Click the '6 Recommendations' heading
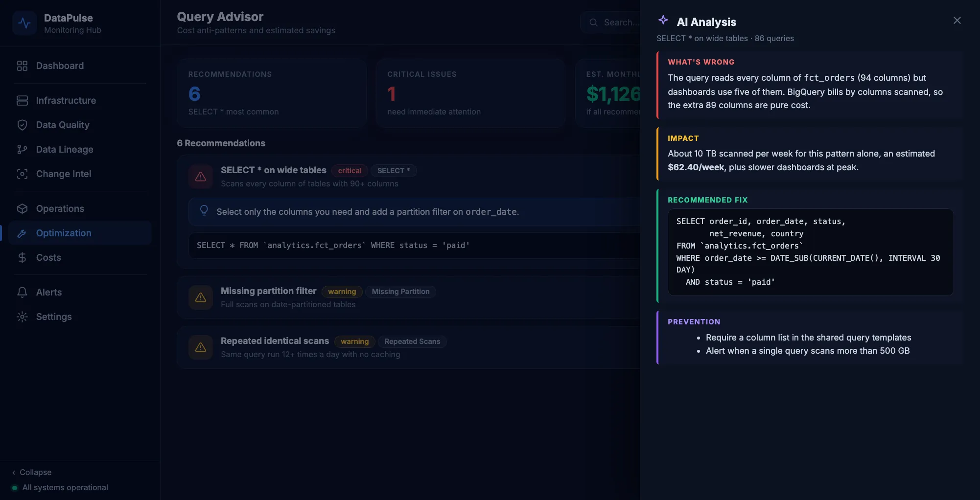The image size is (980, 500). (x=221, y=143)
